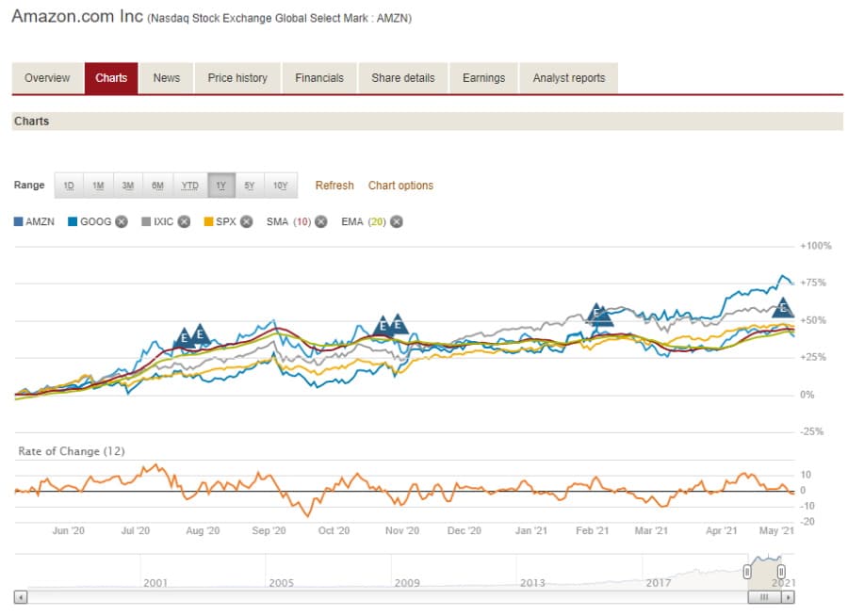Viewport: 848px width, 616px height.
Task: Select the 1D chart range
Action: pos(68,185)
